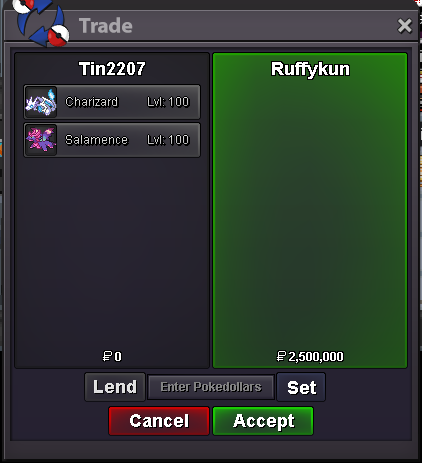This screenshot has width=422, height=463.
Task: Click the Tin2207 player name header
Action: tap(112, 69)
